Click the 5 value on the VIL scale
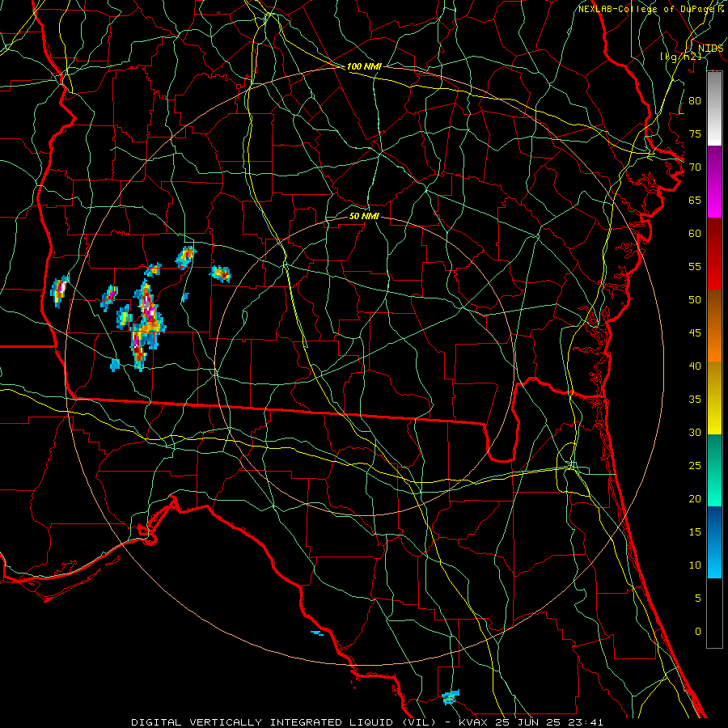The height and width of the screenshot is (728, 728). (698, 599)
